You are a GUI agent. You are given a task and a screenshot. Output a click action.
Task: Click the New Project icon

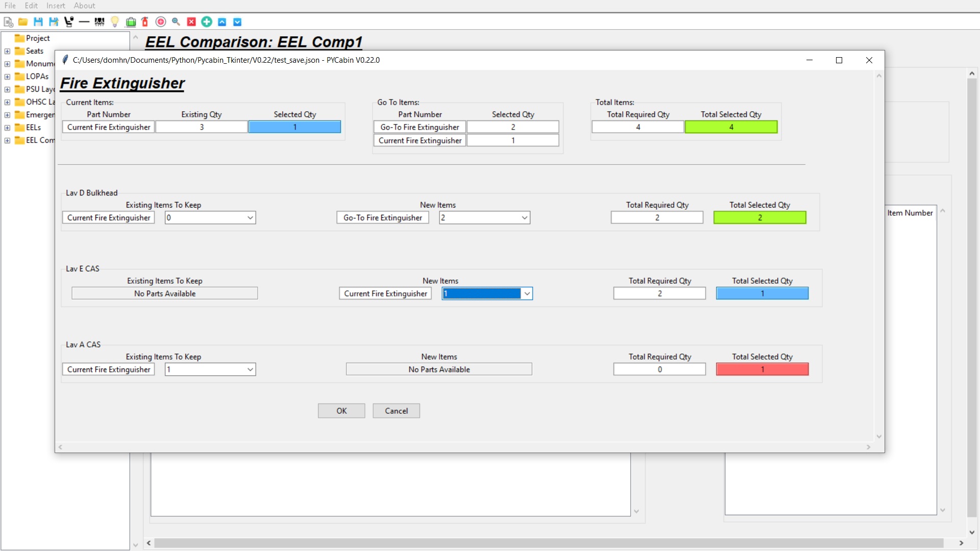[x=7, y=21]
